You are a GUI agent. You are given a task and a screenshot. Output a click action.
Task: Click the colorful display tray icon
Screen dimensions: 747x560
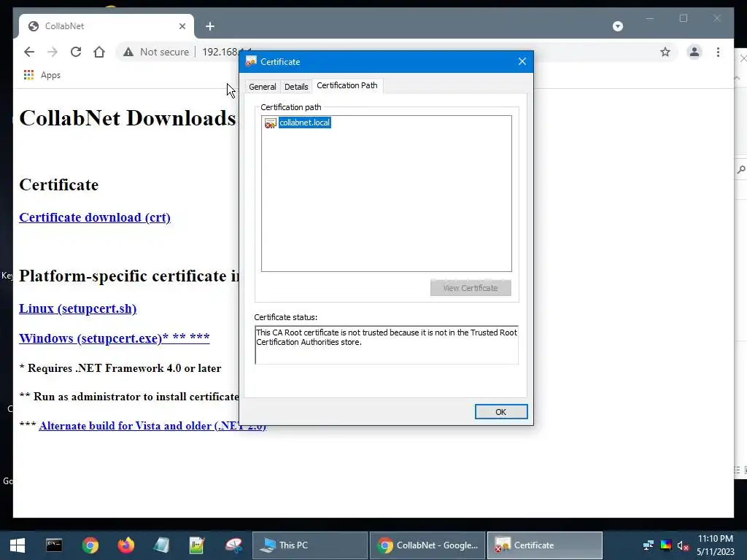[x=665, y=545]
